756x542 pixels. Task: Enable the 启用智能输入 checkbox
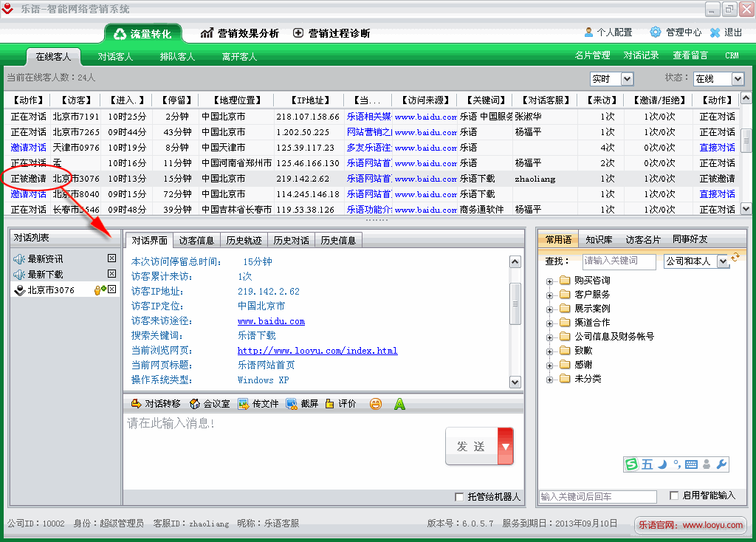675,495
